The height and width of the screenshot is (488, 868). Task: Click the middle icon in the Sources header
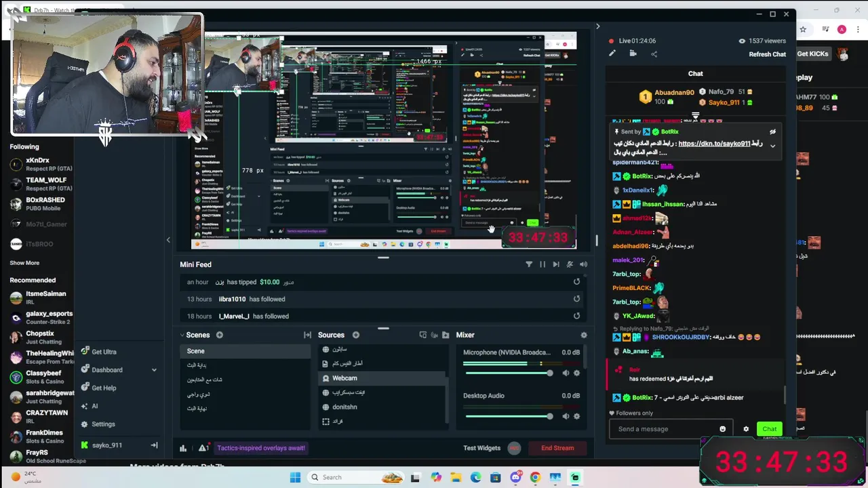coord(434,335)
